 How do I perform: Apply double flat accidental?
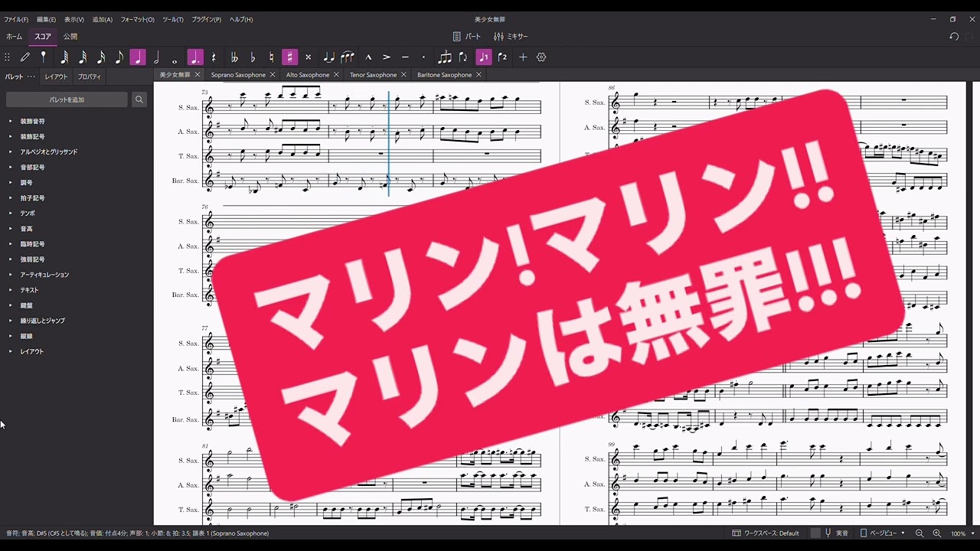234,57
